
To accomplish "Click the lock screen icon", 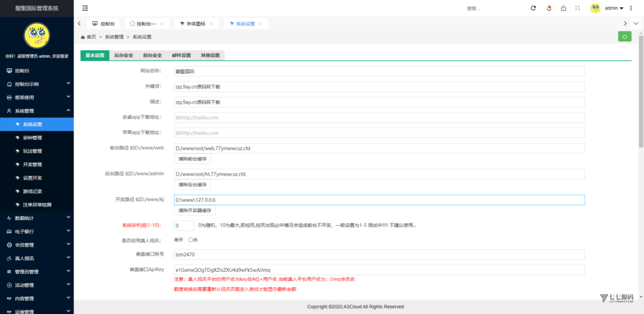I will [563, 8].
